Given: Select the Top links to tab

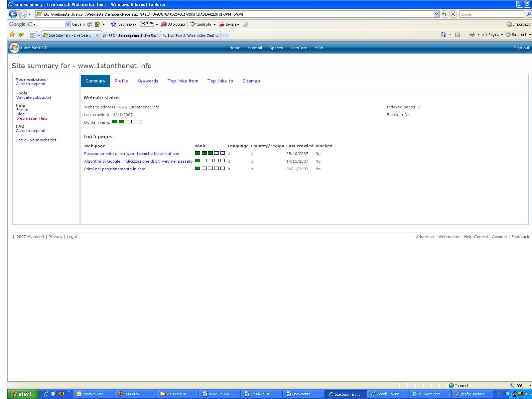Looking at the screenshot, I should (220, 81).
